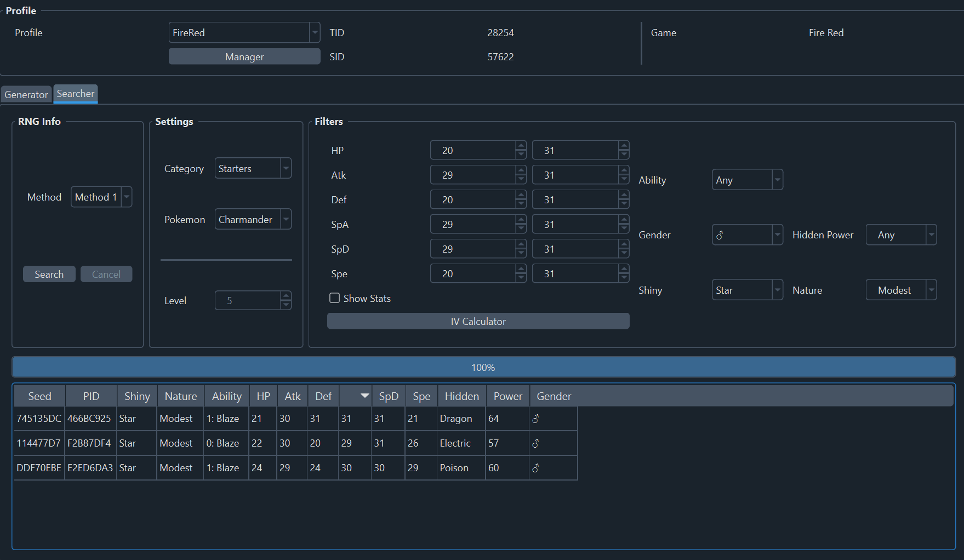The width and height of the screenshot is (964, 560).
Task: Click the sort arrow in SpA column header
Action: [364, 396]
